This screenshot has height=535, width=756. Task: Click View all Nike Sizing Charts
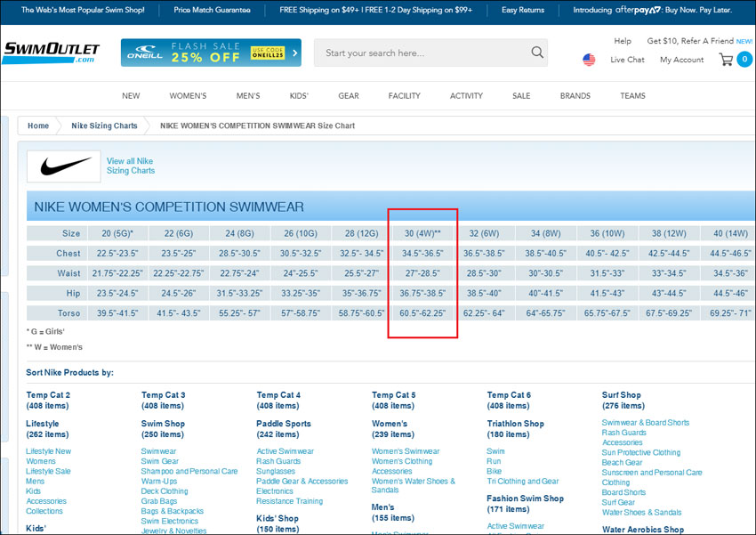(131, 166)
